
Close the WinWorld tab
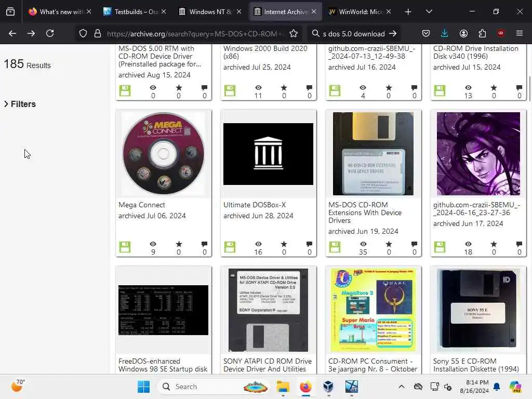point(389,12)
